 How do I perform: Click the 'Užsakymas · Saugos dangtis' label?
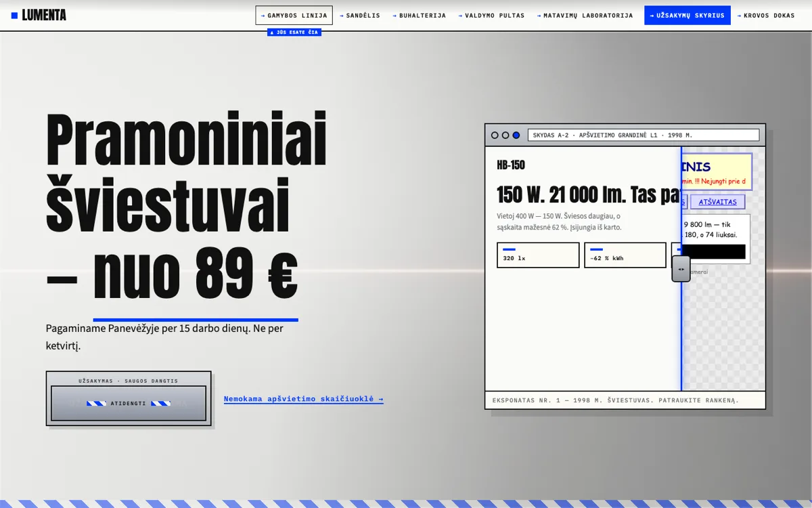point(129,381)
